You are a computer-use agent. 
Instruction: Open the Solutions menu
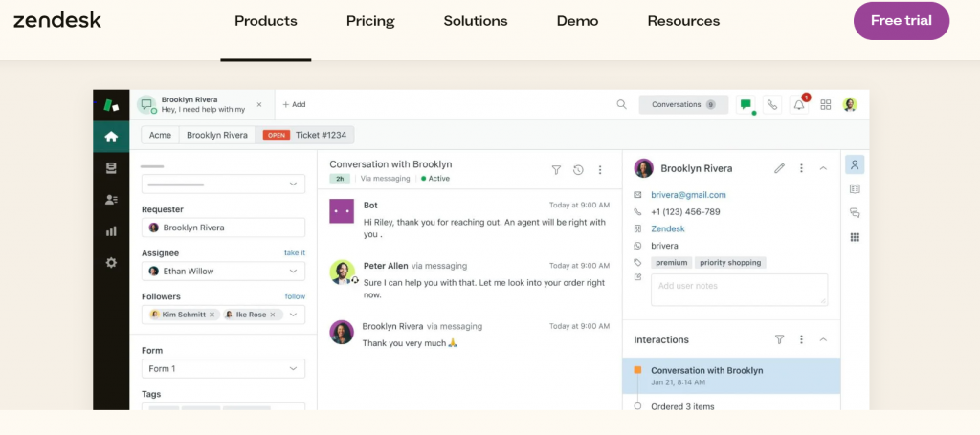point(476,21)
